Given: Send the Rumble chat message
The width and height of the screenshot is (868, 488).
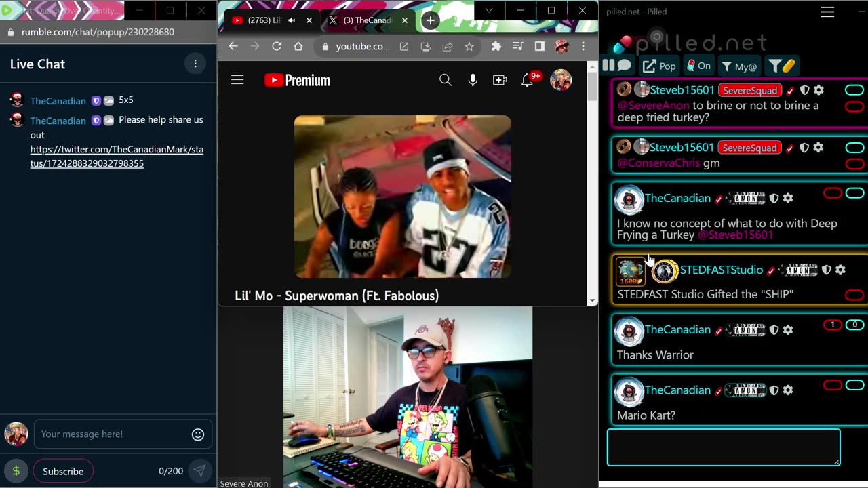Looking at the screenshot, I should click(199, 471).
